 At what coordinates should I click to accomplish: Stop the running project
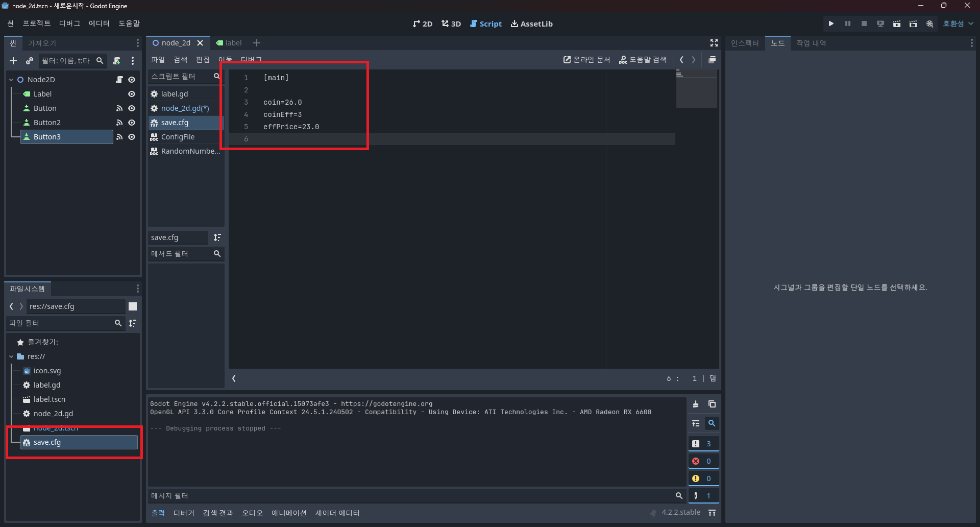point(864,23)
